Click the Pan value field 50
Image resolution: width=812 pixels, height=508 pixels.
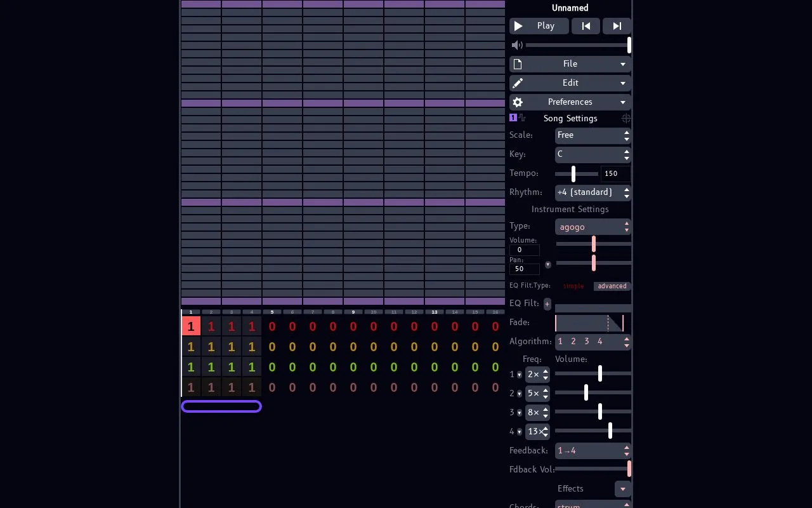(525, 269)
